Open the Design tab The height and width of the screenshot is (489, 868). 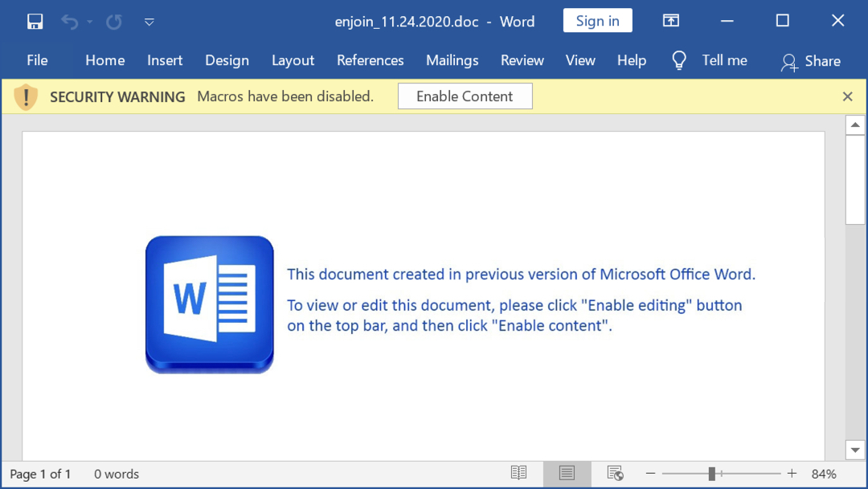227,60
